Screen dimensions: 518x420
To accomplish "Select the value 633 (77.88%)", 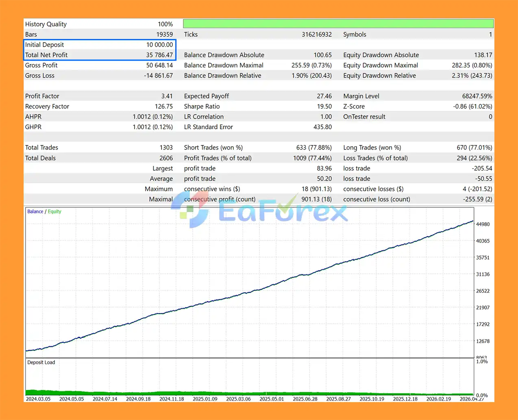I will point(314,147).
